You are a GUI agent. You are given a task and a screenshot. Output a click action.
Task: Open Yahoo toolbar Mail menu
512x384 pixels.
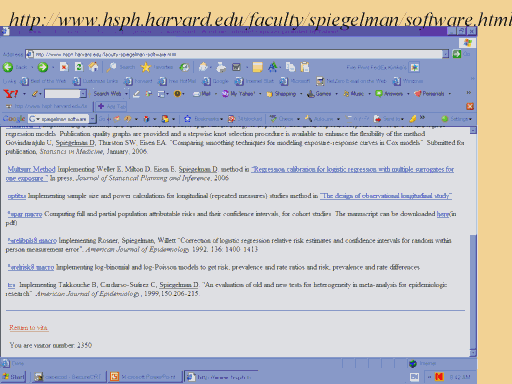[x=202, y=94]
